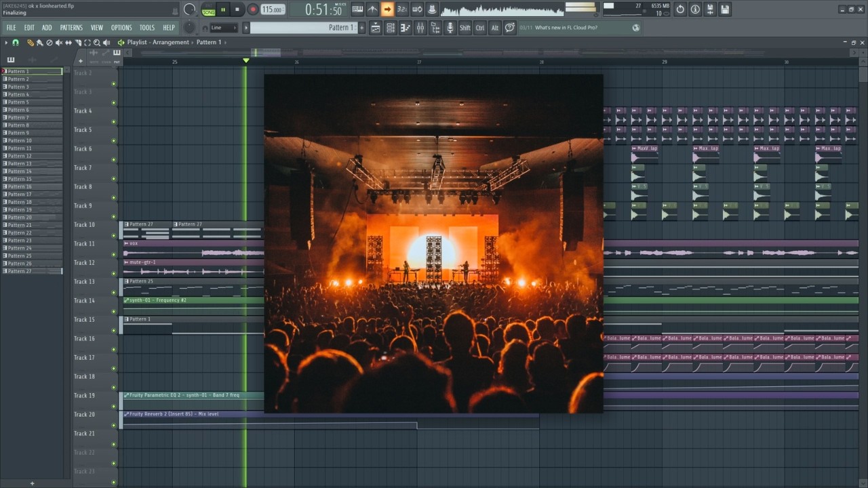This screenshot has height=488, width=868.
Task: Select the Mute tool speaker icon
Action: (59, 42)
